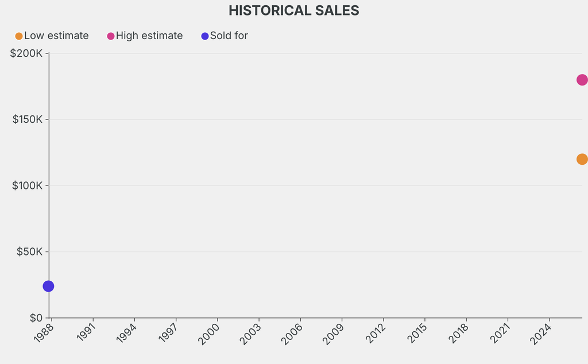Select the pink High estimate data point
The width and height of the screenshot is (588, 364).
tap(582, 80)
